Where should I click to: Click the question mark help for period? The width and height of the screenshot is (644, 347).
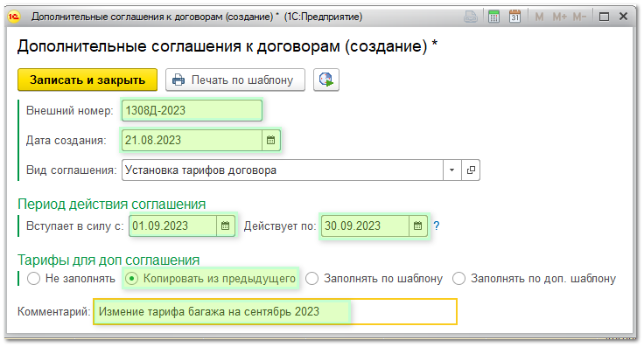click(x=436, y=226)
